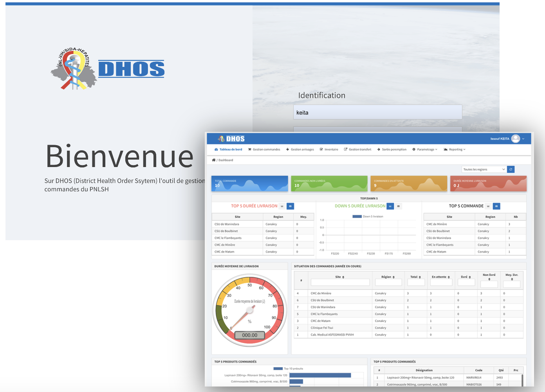Click the Désignation column header
Image resolution: width=545 pixels, height=392 pixels.
click(x=424, y=370)
